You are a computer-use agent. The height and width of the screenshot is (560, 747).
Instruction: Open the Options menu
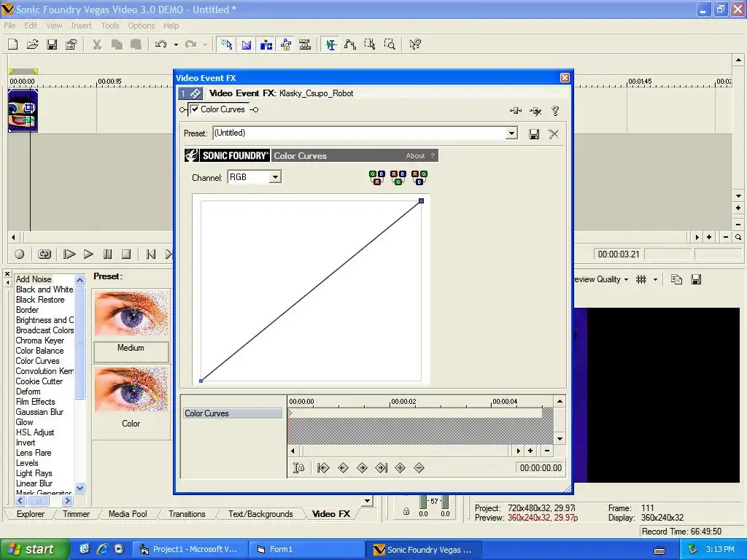[x=141, y=26]
